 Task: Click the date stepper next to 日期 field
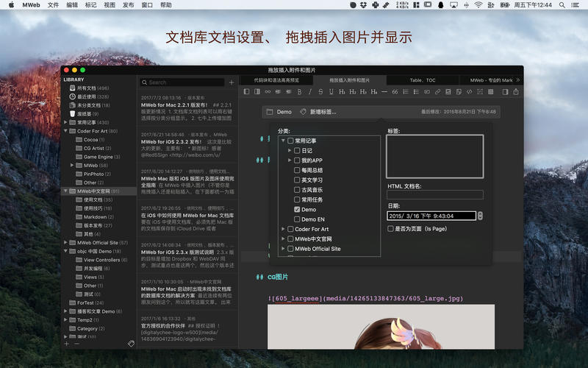(x=480, y=216)
